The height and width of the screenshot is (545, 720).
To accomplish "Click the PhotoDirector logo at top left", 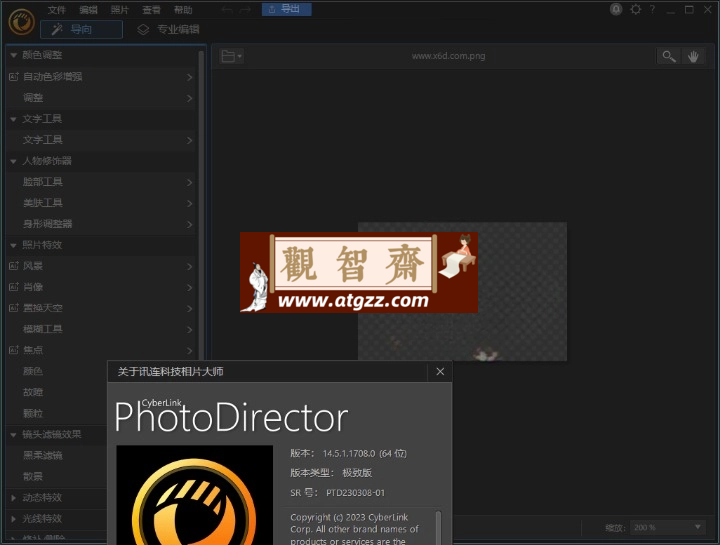I will tap(22, 22).
